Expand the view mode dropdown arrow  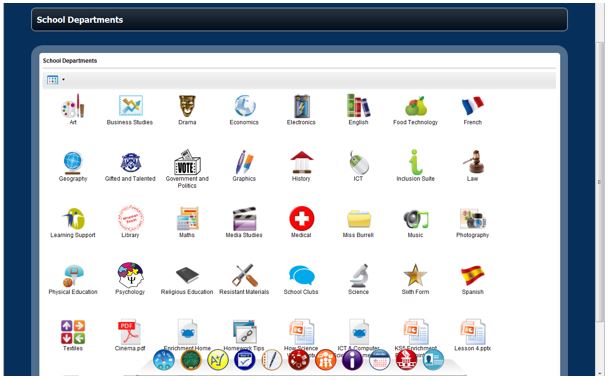(63, 80)
